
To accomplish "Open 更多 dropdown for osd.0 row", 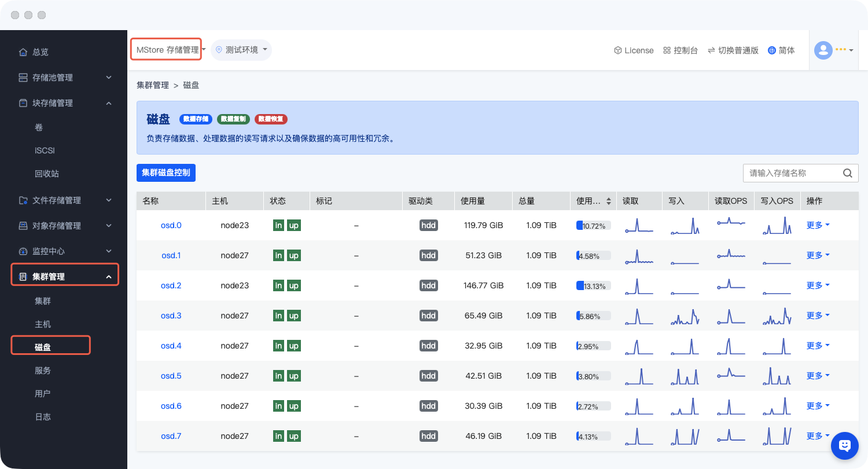I will 818,225.
